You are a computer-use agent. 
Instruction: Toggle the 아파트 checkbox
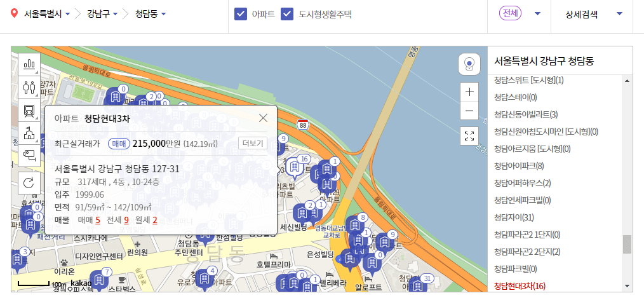(241, 14)
